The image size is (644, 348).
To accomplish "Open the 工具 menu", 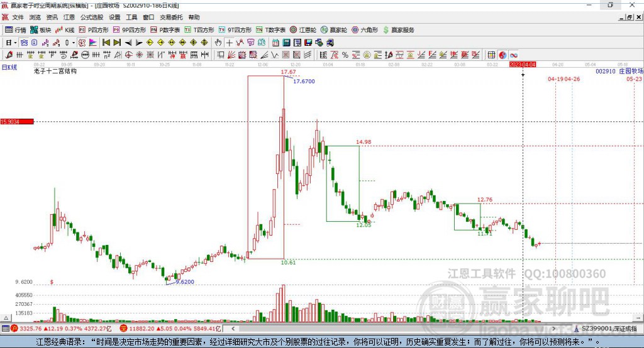I will tap(131, 17).
